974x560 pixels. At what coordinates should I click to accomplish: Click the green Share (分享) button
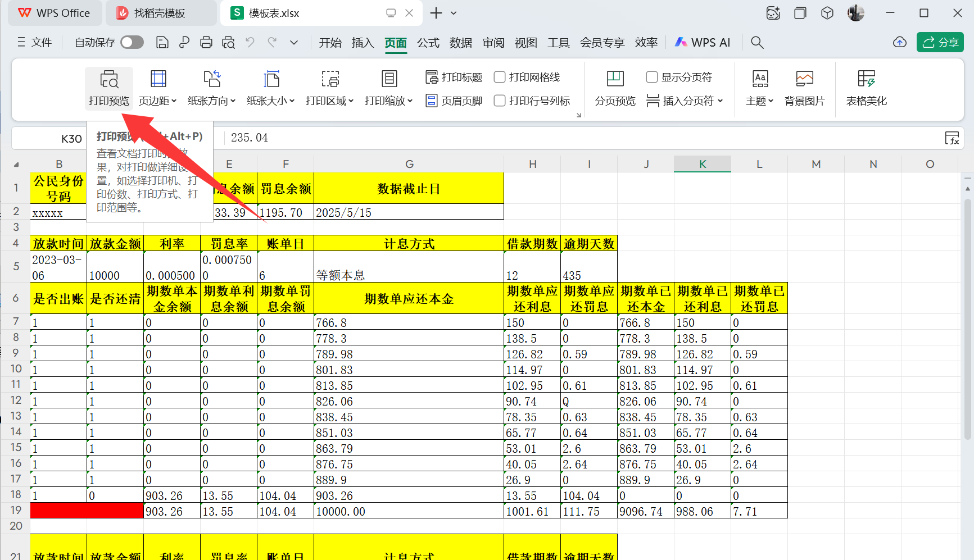940,42
